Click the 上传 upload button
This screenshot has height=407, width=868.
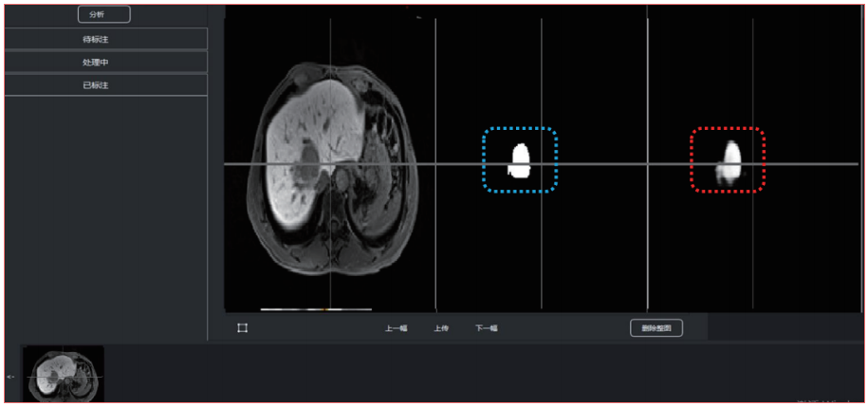pos(440,329)
